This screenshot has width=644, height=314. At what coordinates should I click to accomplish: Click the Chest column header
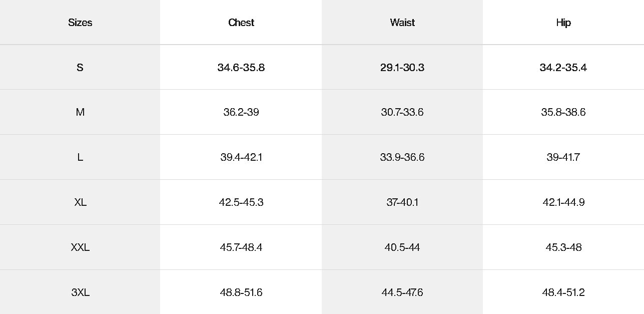pyautogui.click(x=241, y=23)
